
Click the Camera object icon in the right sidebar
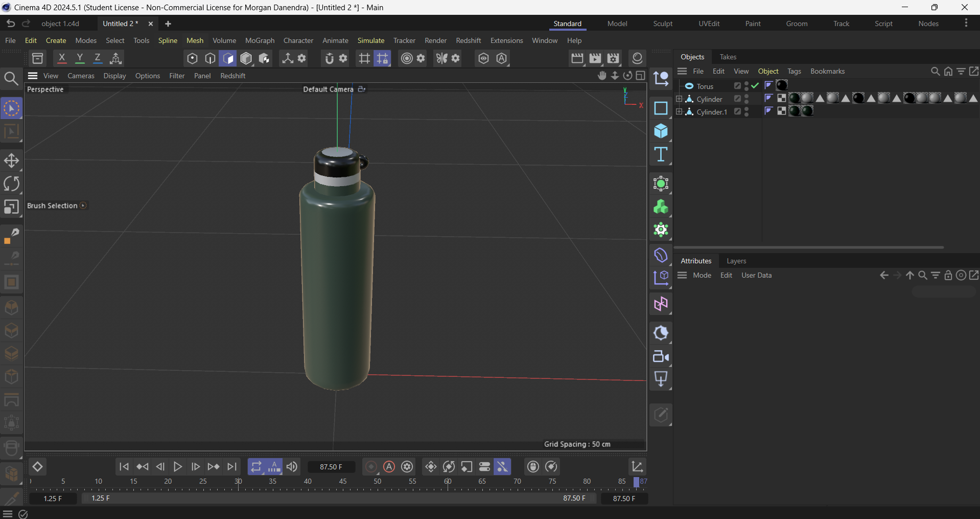click(x=661, y=357)
